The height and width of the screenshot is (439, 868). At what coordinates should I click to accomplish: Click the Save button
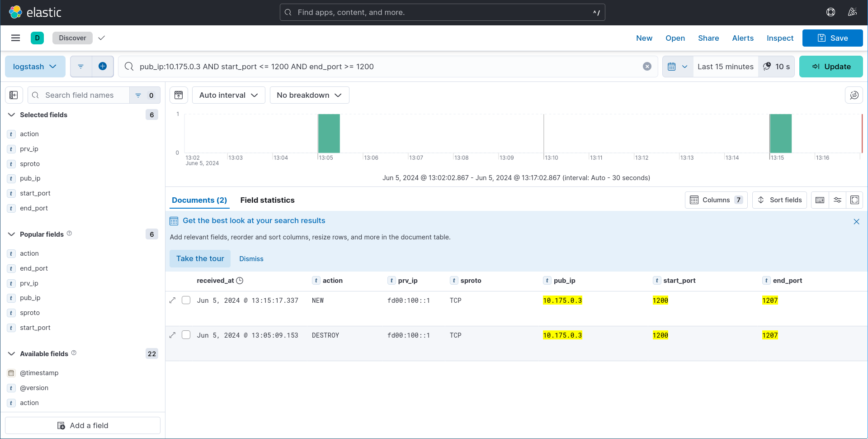click(x=832, y=38)
